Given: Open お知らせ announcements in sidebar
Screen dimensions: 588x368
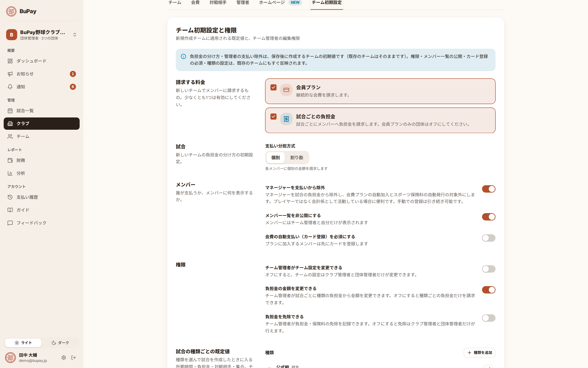Looking at the screenshot, I should (41, 74).
